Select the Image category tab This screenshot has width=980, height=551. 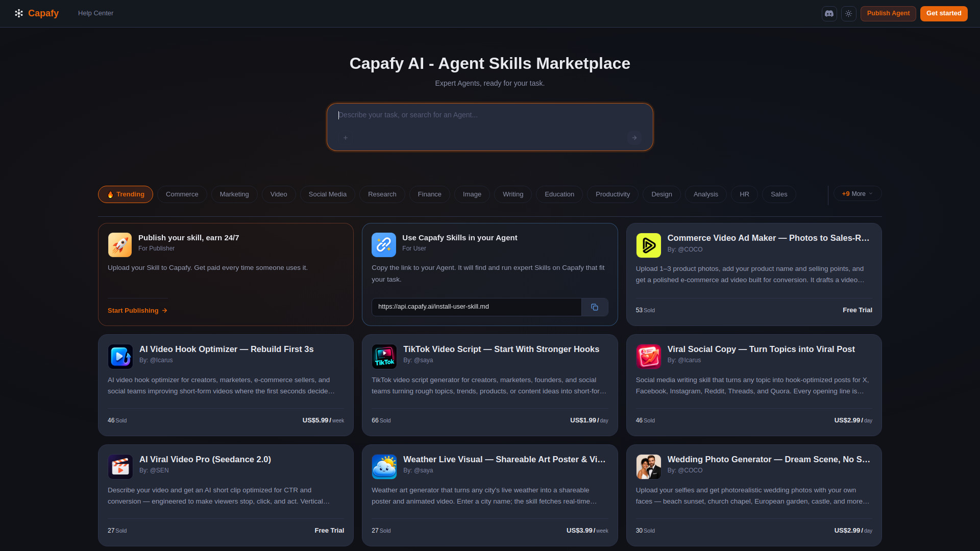472,194
